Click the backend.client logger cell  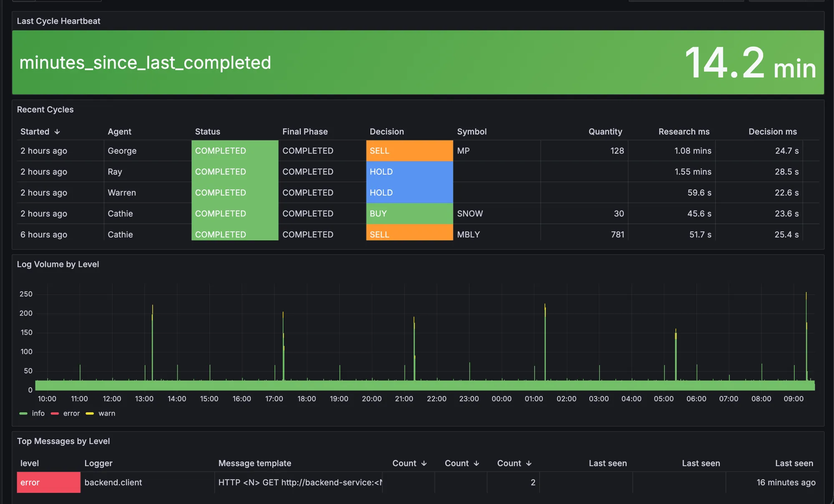(x=147, y=483)
